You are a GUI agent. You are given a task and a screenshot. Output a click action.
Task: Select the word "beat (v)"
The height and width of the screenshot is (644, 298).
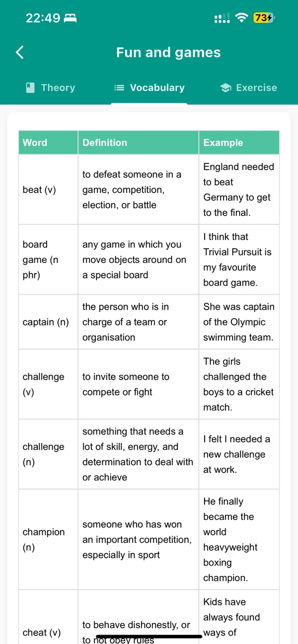(x=39, y=190)
